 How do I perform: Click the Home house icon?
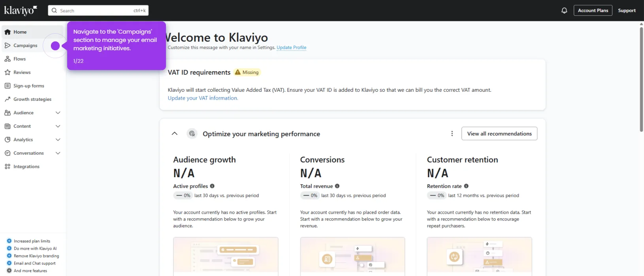[x=8, y=32]
